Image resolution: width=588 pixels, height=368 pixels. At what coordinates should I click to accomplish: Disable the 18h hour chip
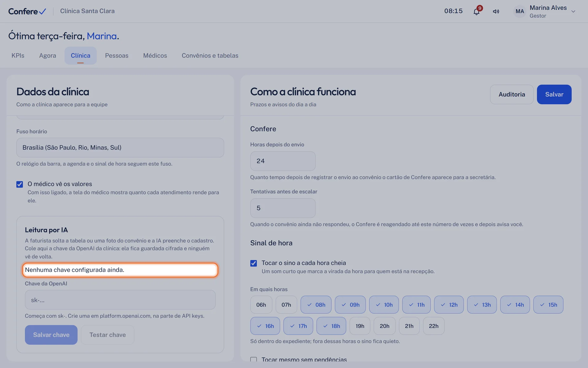coord(331,326)
